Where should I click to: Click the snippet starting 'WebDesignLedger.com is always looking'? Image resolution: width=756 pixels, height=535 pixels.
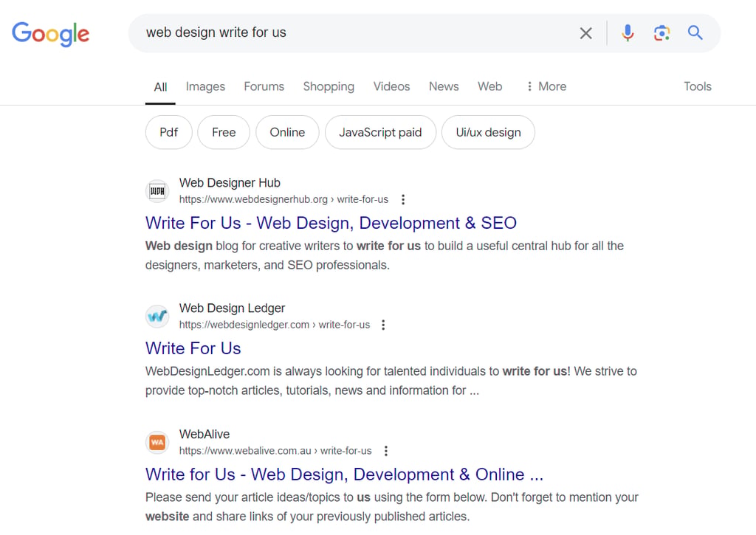[x=391, y=381]
